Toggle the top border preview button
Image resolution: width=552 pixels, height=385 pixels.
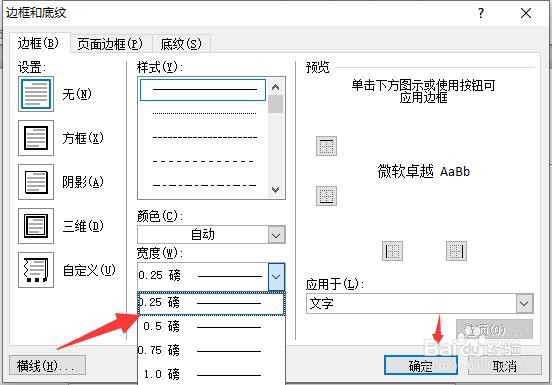[x=326, y=146]
